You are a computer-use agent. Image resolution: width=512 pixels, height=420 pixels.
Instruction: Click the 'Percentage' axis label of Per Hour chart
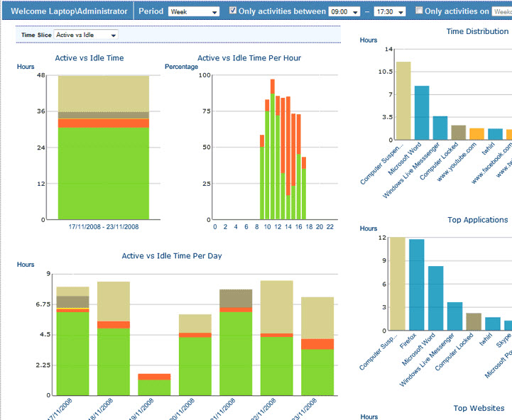pos(181,67)
